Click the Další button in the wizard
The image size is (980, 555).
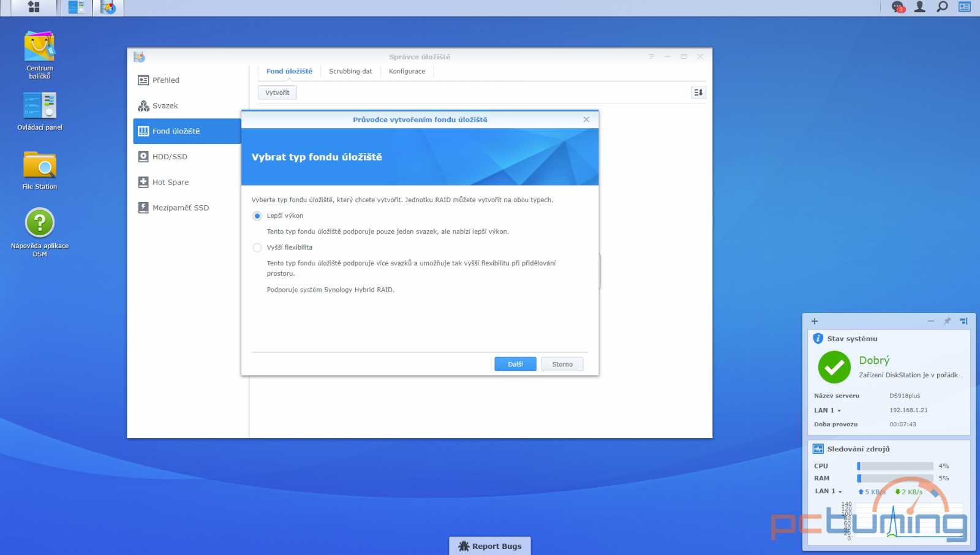click(515, 364)
